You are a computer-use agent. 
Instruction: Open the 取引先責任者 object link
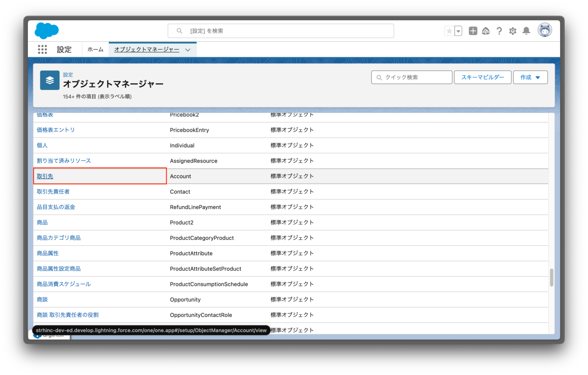pyautogui.click(x=53, y=192)
